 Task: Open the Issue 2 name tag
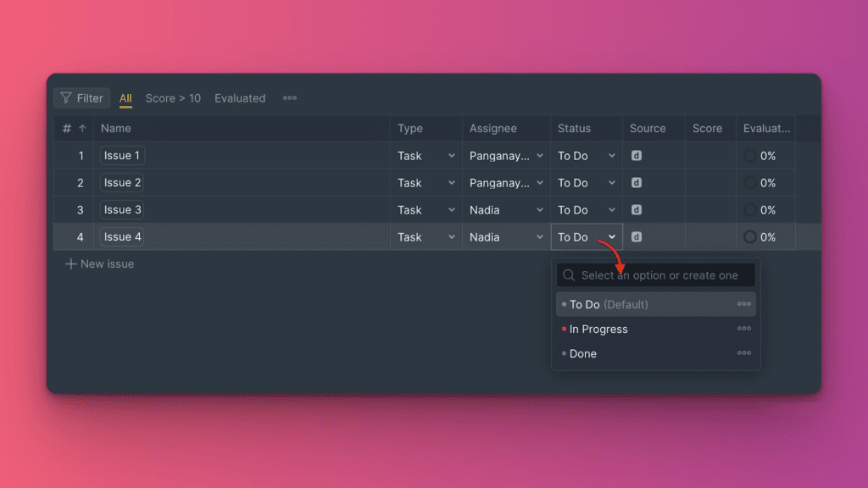[x=122, y=183]
